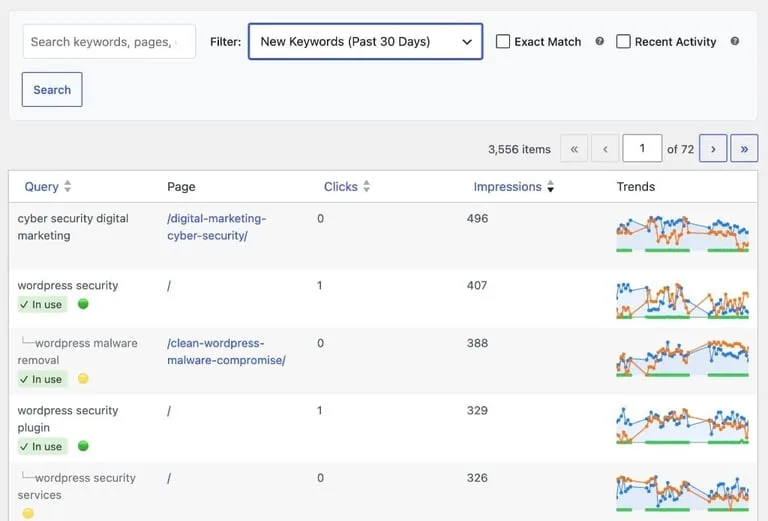This screenshot has width=768, height=521.
Task: Open help icon next to Recent Activity
Action: coord(735,41)
